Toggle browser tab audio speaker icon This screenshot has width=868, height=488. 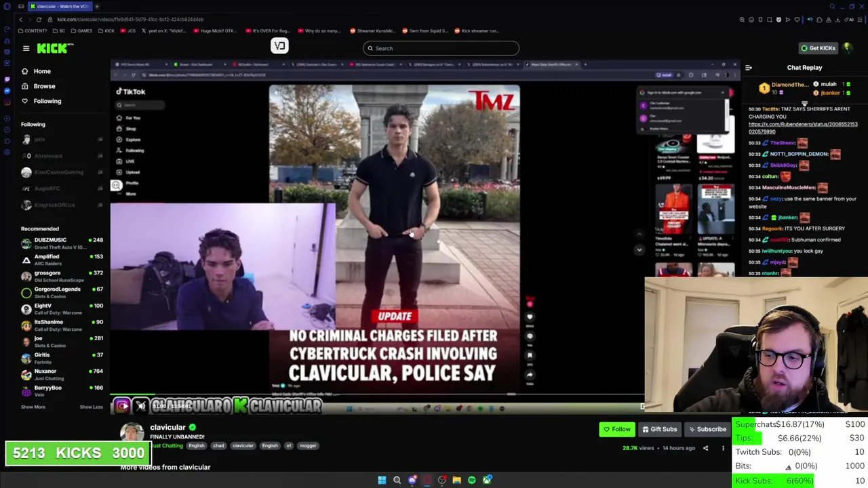click(810, 20)
